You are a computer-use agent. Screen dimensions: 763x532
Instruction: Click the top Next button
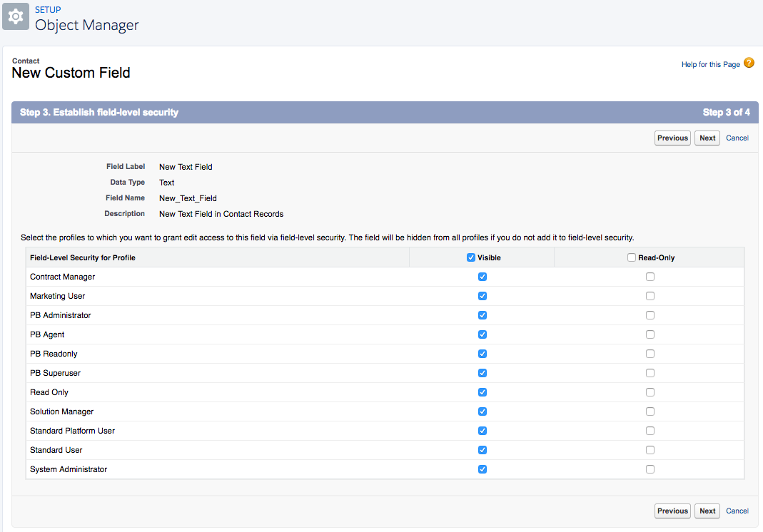click(707, 138)
